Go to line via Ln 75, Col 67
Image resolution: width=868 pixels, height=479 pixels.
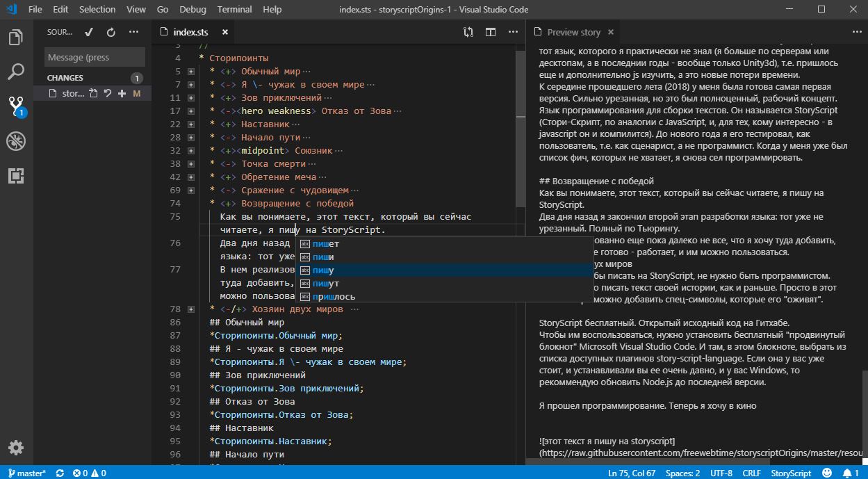pos(632,473)
